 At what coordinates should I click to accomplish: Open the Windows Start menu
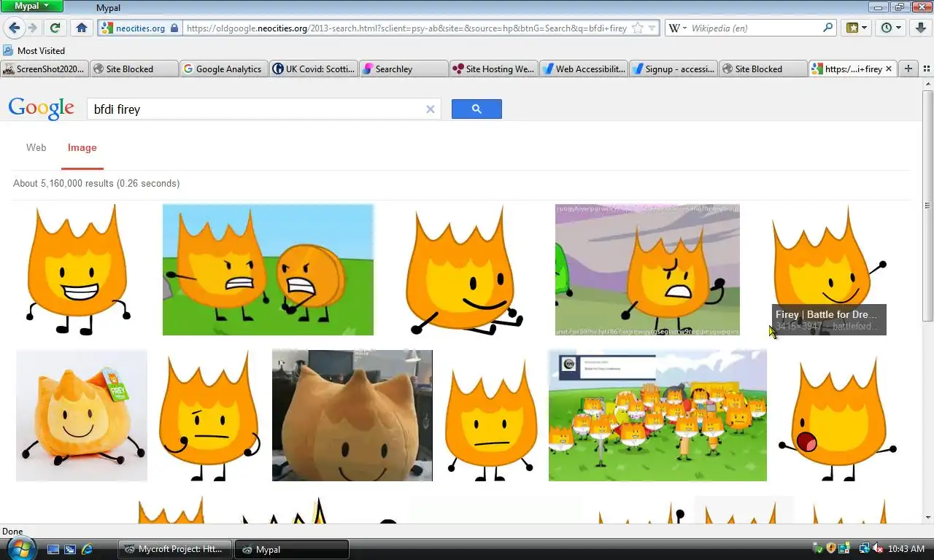point(20,548)
